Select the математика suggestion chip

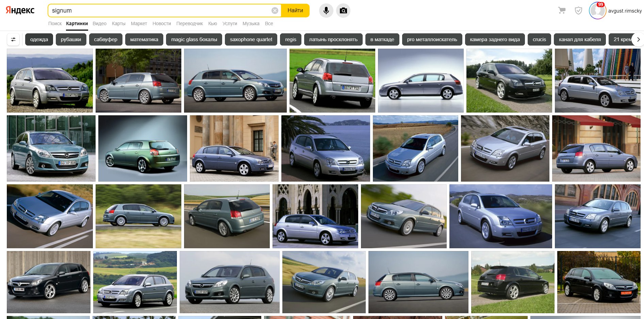(144, 39)
